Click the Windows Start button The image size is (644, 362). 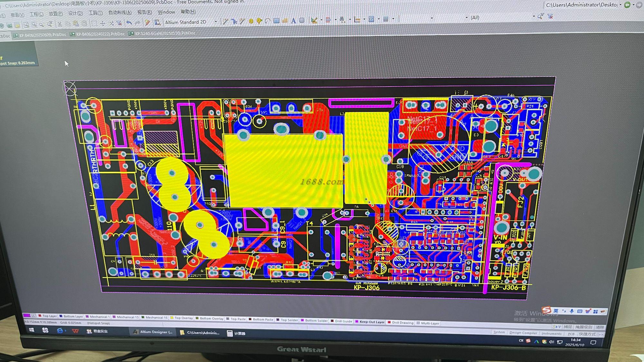[x=32, y=330]
